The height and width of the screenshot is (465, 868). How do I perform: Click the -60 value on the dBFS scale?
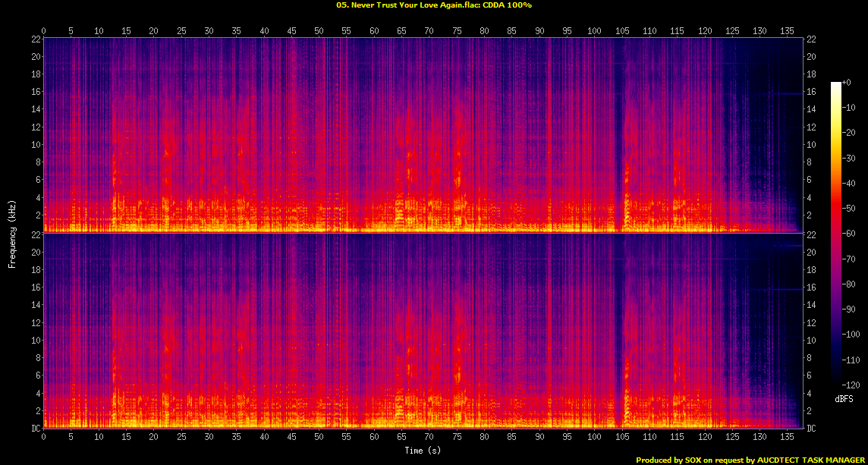[x=848, y=234]
